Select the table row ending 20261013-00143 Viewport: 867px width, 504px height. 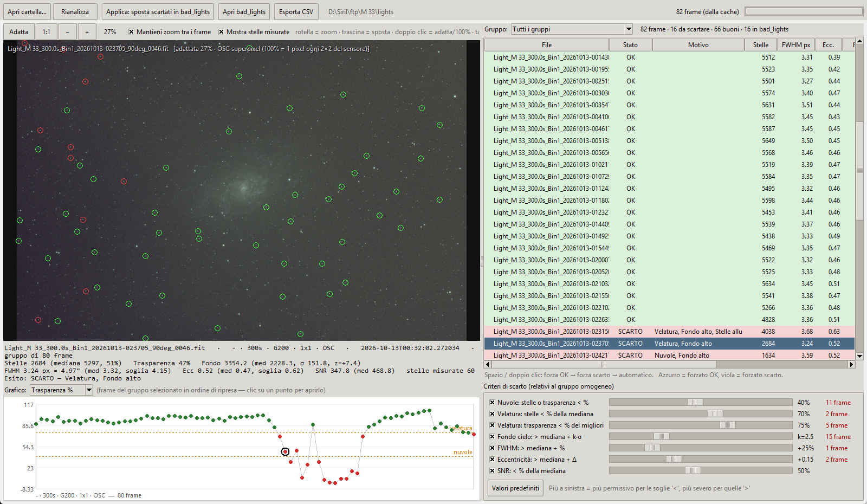click(669, 57)
